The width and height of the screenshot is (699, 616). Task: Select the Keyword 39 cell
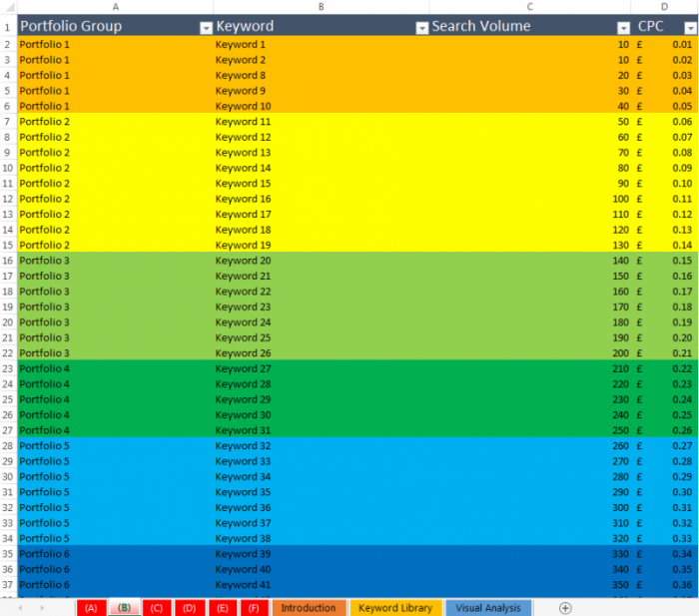tap(321, 553)
